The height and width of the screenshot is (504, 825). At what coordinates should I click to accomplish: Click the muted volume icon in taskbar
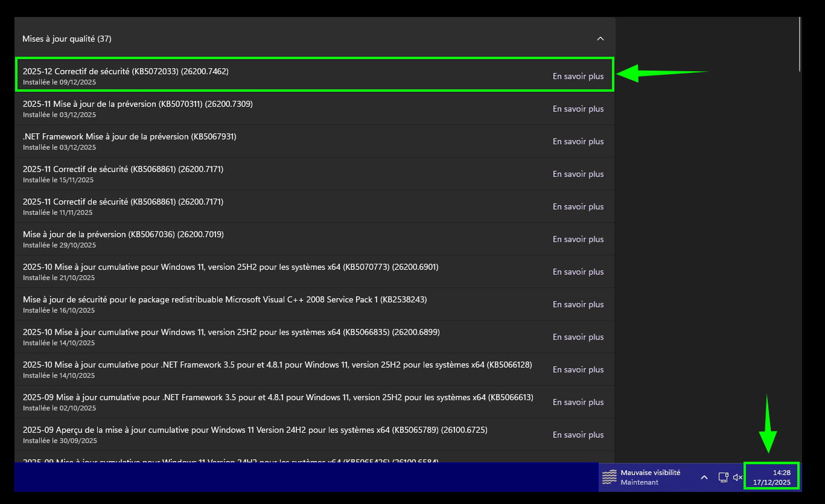point(737,477)
